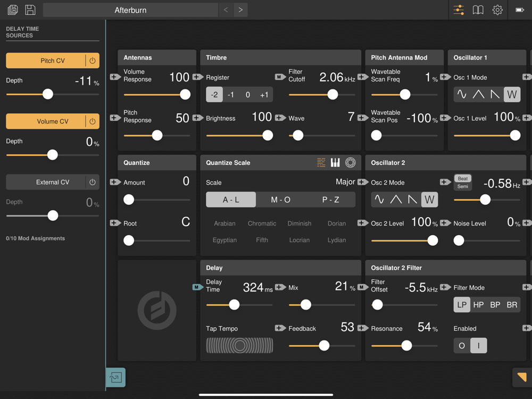Set Register to -2
The image size is (532, 399).
pos(214,94)
